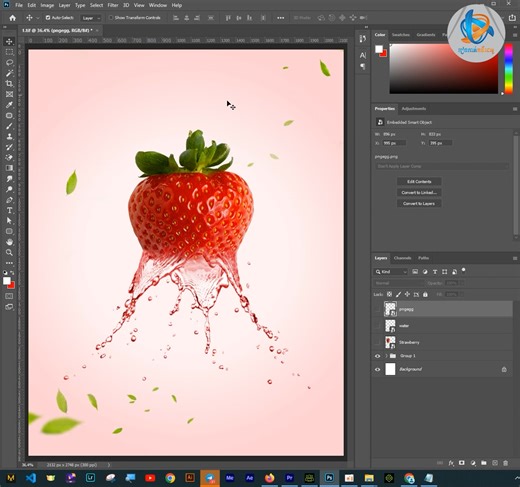Click the Convert to Layers button
This screenshot has width=520, height=487.
coord(419,204)
